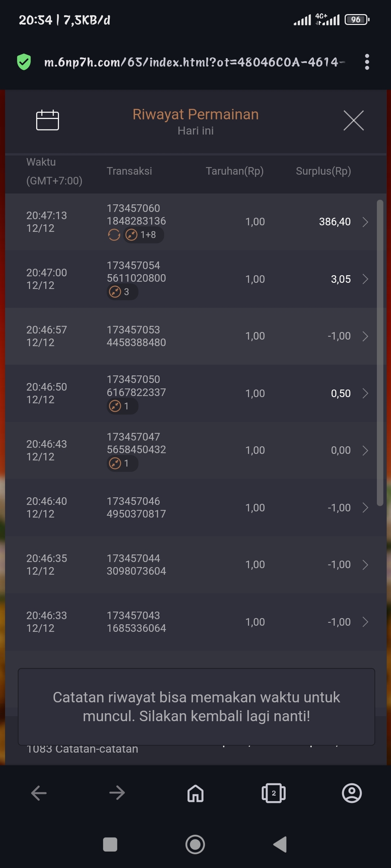Tap the Android recent apps square button
The height and width of the screenshot is (868, 391).
click(x=110, y=844)
